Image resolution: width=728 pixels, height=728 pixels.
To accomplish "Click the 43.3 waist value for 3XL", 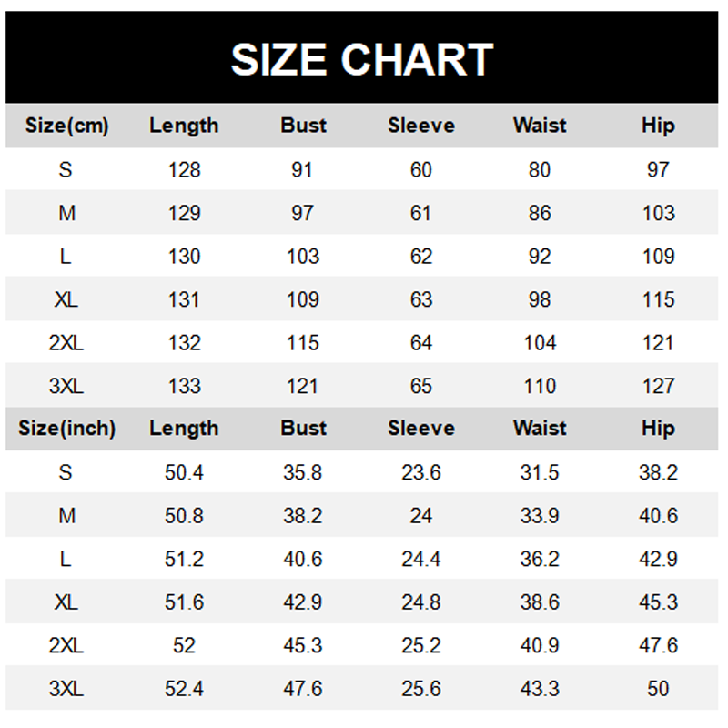I will [x=540, y=689].
